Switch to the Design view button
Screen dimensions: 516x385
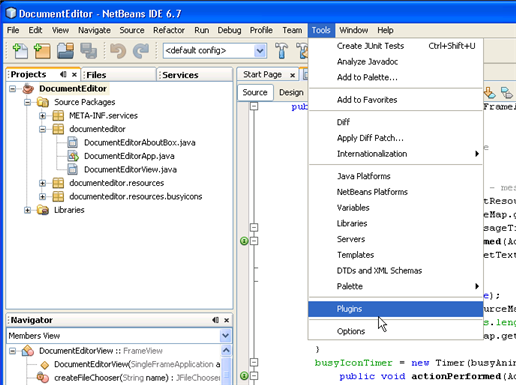(x=291, y=92)
